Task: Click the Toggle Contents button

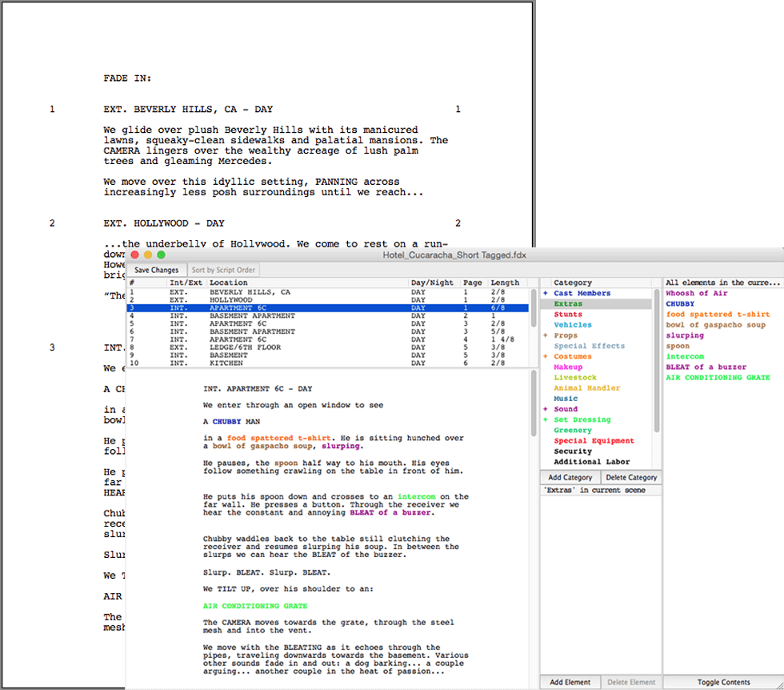Action: point(723,682)
